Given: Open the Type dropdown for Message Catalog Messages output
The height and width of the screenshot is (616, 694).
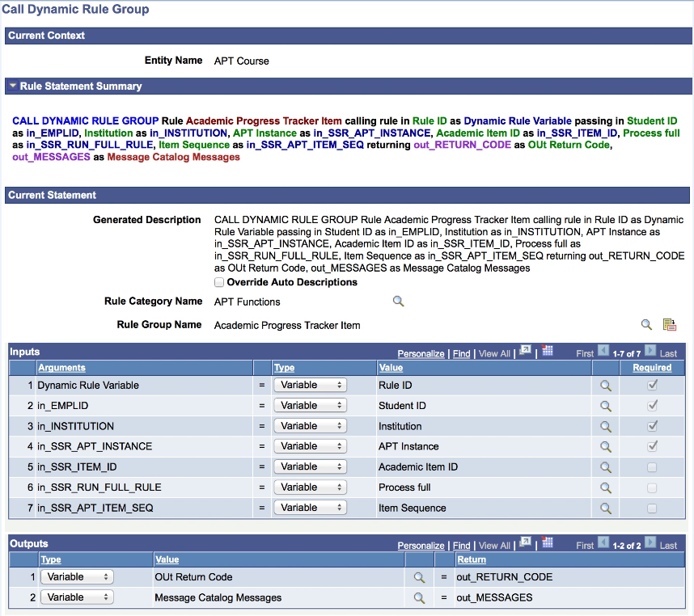Looking at the screenshot, I should (x=77, y=597).
